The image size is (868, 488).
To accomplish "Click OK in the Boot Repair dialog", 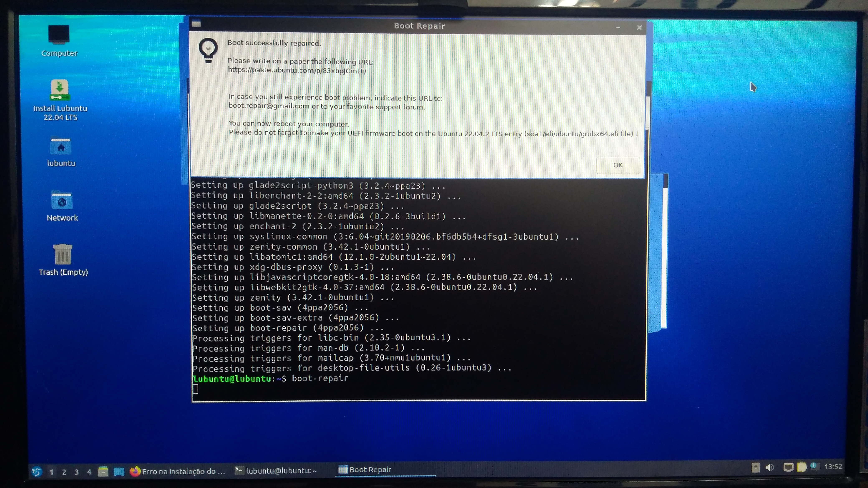I will pos(618,165).
